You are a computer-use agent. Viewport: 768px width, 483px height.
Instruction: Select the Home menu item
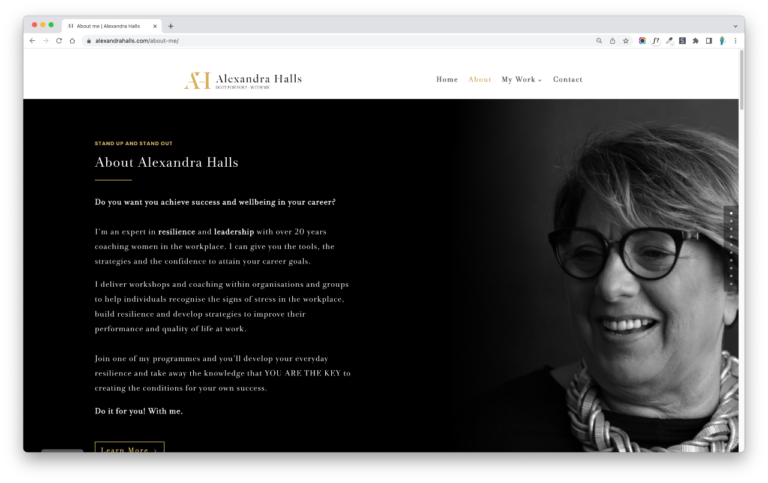[447, 79]
